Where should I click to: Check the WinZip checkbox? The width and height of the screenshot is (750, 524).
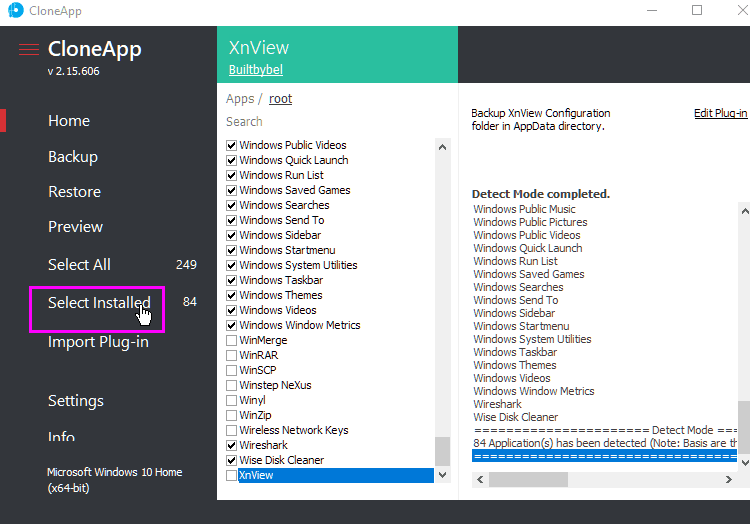point(232,415)
